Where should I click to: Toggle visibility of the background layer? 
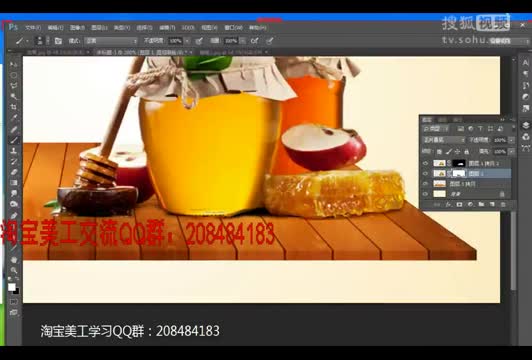coord(425,194)
